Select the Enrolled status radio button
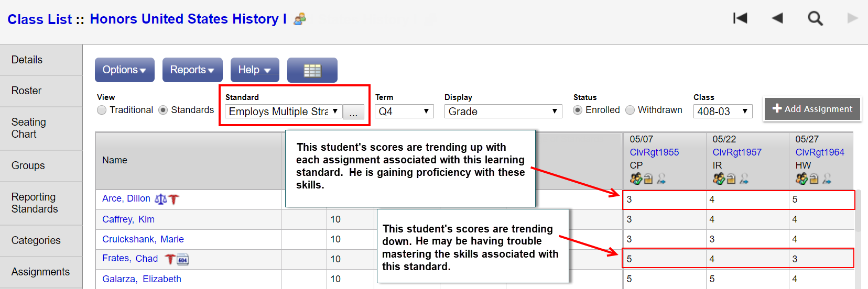 pyautogui.click(x=578, y=110)
